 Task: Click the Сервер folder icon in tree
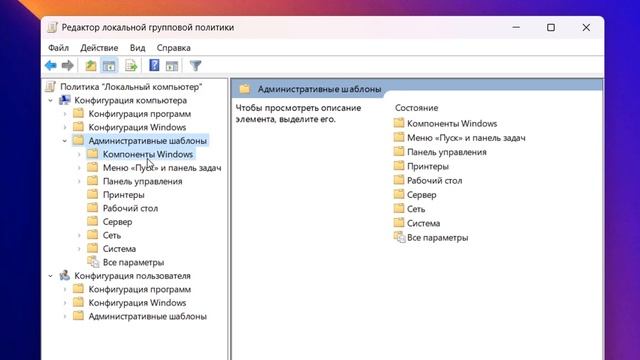(x=93, y=221)
